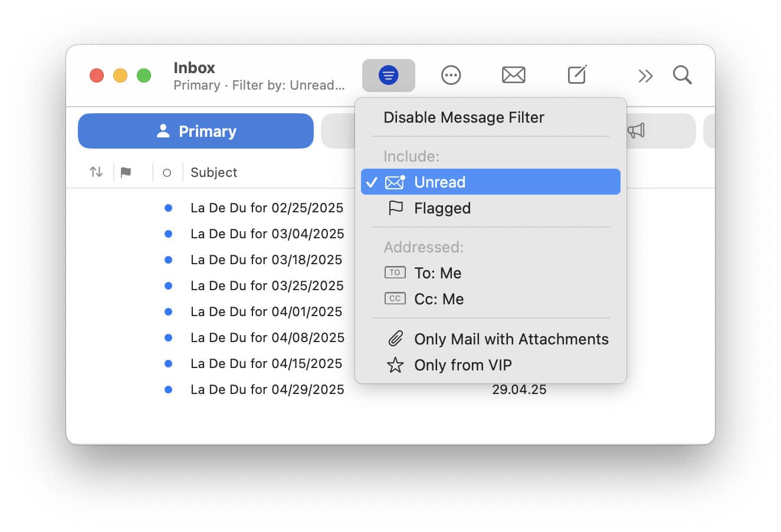Click the unread dot beside 02/25/2025 message
Image resolution: width=781 pixels, height=532 pixels.
point(168,208)
